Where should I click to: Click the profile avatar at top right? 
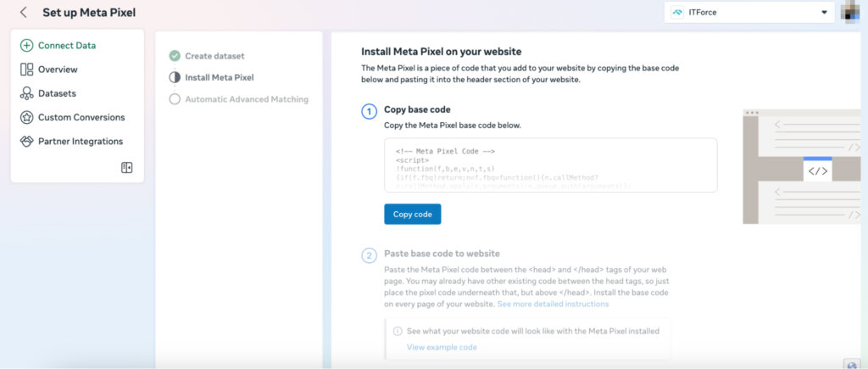click(x=852, y=12)
